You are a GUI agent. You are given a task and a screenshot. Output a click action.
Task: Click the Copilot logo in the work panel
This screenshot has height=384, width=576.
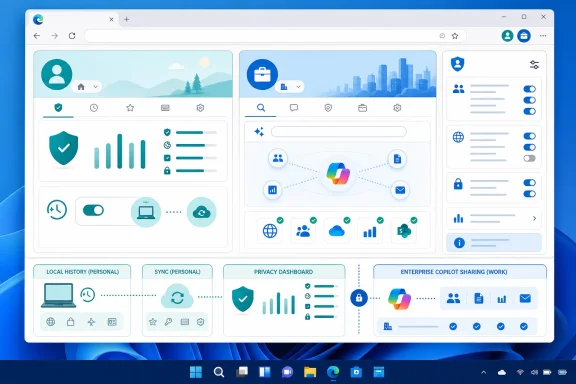coord(338,173)
